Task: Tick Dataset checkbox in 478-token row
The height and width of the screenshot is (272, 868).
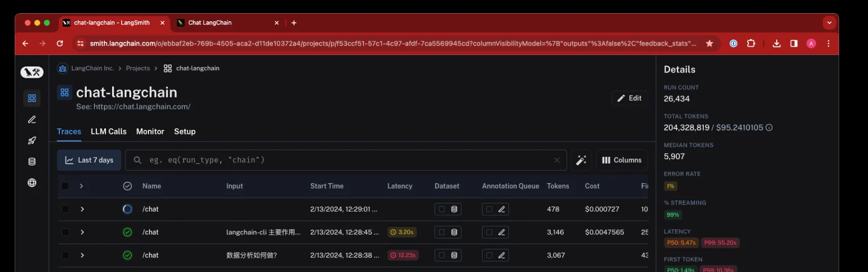Action: (442, 209)
